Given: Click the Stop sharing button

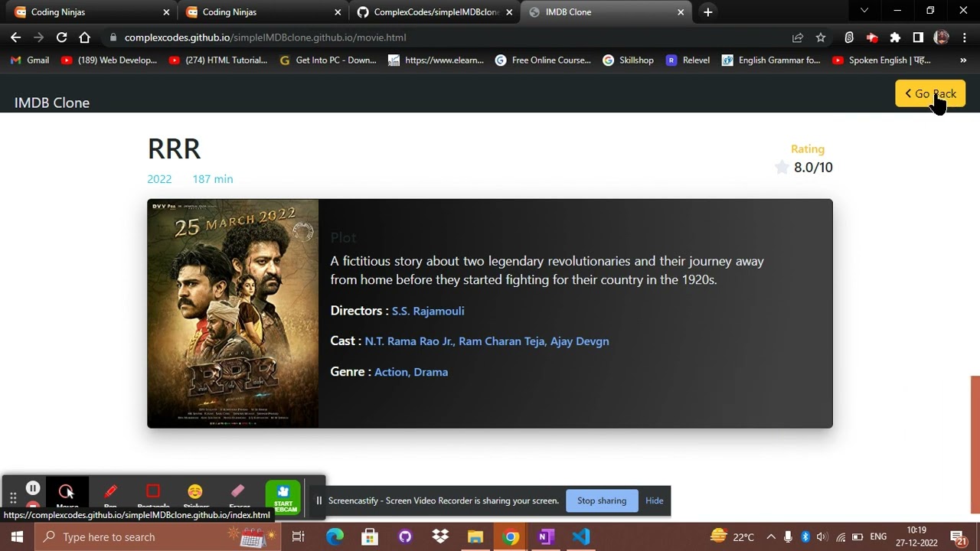Looking at the screenshot, I should coord(602,500).
